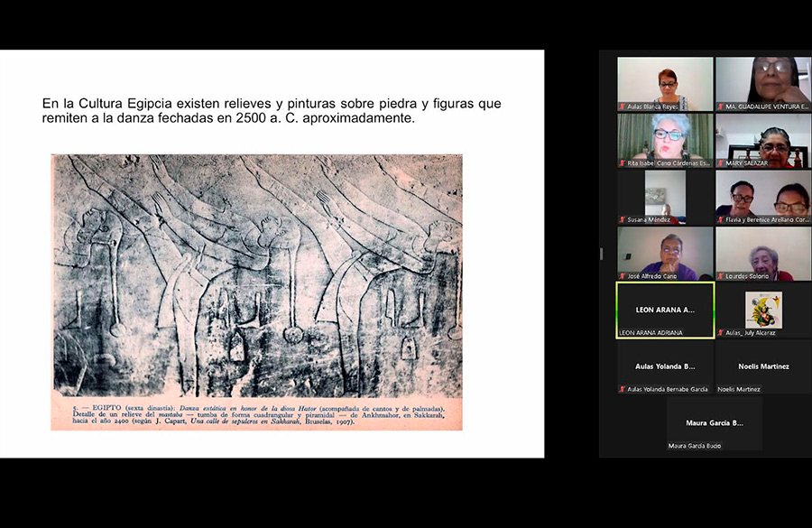Click muted mic icon beside MA. GUADALUPE VENTURA
Image resolution: width=812 pixels, height=528 pixels.
tap(720, 107)
